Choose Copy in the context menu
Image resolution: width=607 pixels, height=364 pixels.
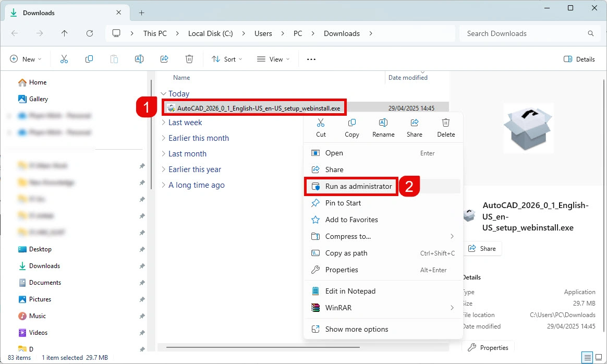pyautogui.click(x=352, y=128)
